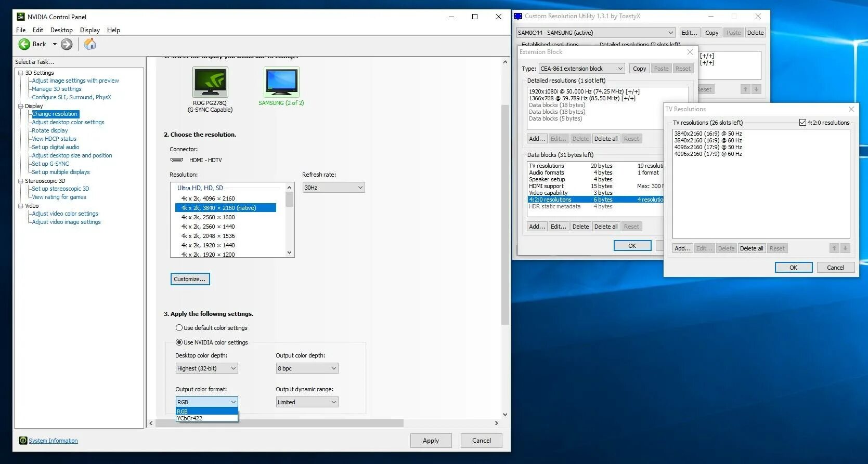This screenshot has height=464, width=868.
Task: Open the Edit menu
Action: tap(38, 30)
